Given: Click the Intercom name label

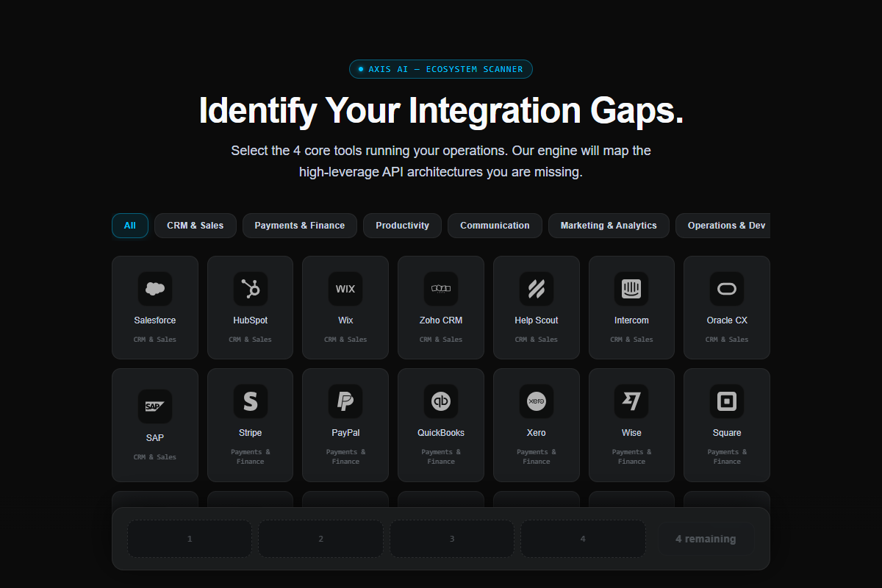Looking at the screenshot, I should click(x=631, y=320).
